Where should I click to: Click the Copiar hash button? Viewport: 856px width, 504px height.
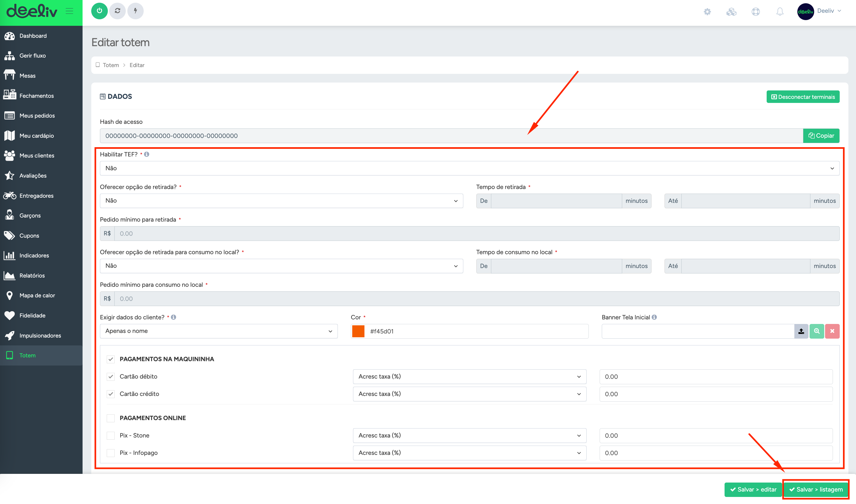click(821, 136)
